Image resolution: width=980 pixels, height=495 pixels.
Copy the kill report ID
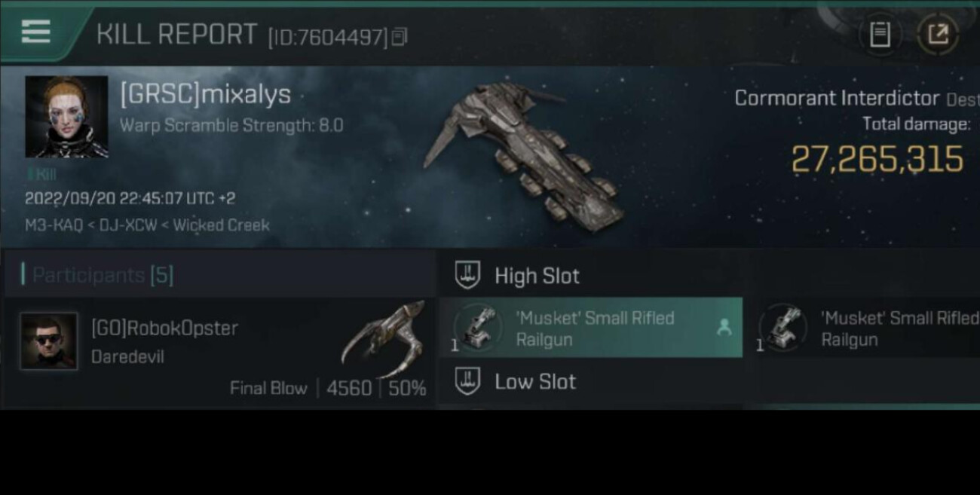pos(400,35)
